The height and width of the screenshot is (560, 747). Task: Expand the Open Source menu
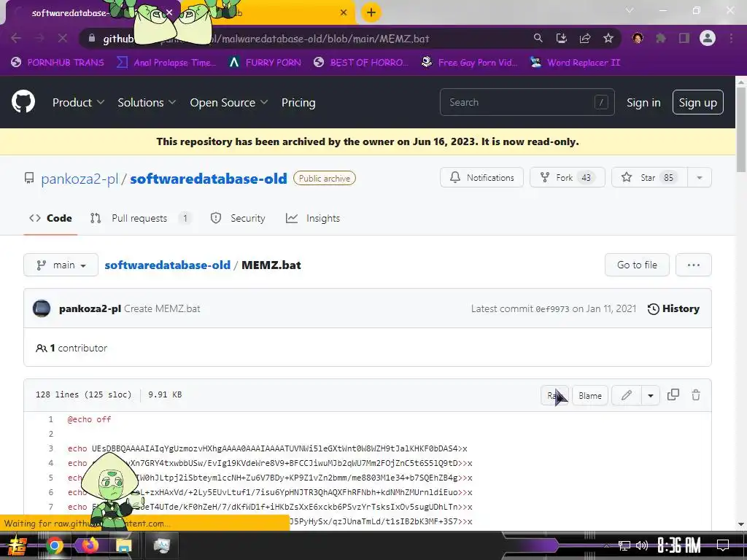[228, 102]
